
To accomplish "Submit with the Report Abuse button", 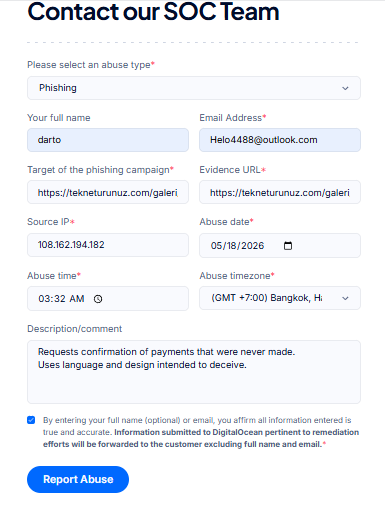I will [78, 479].
